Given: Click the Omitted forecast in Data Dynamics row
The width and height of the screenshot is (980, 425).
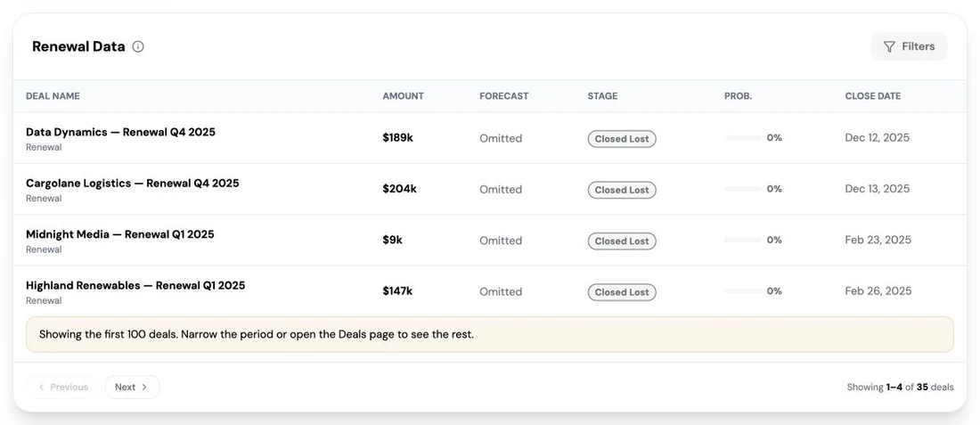Looking at the screenshot, I should (x=501, y=139).
